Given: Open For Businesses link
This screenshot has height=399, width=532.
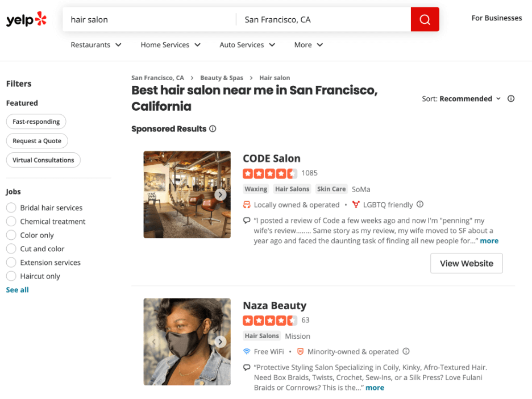Looking at the screenshot, I should pos(497,18).
